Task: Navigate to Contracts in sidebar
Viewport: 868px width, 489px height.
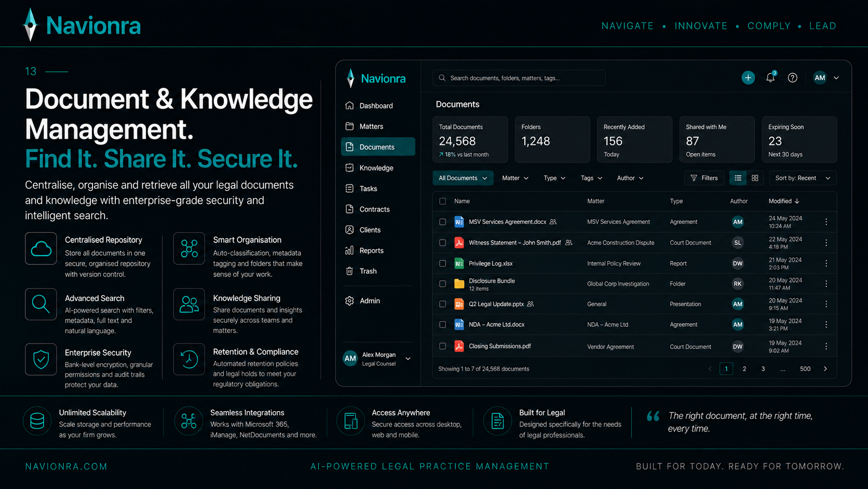Action: point(377,209)
